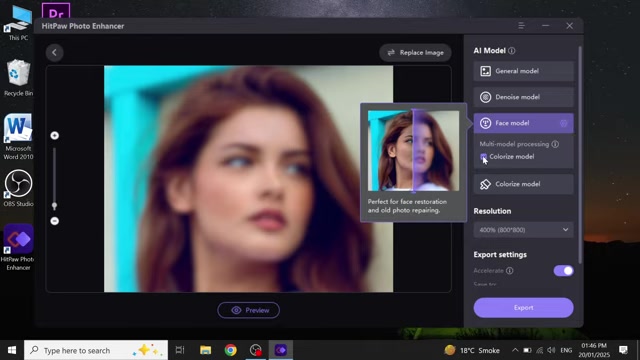Open File Explorer from the taskbar
The height and width of the screenshot is (360, 640).
(205, 350)
